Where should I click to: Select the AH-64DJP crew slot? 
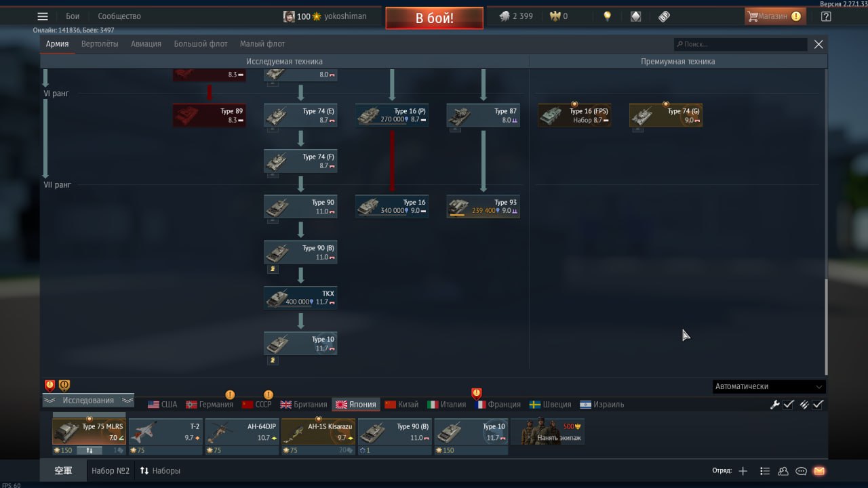242,432
